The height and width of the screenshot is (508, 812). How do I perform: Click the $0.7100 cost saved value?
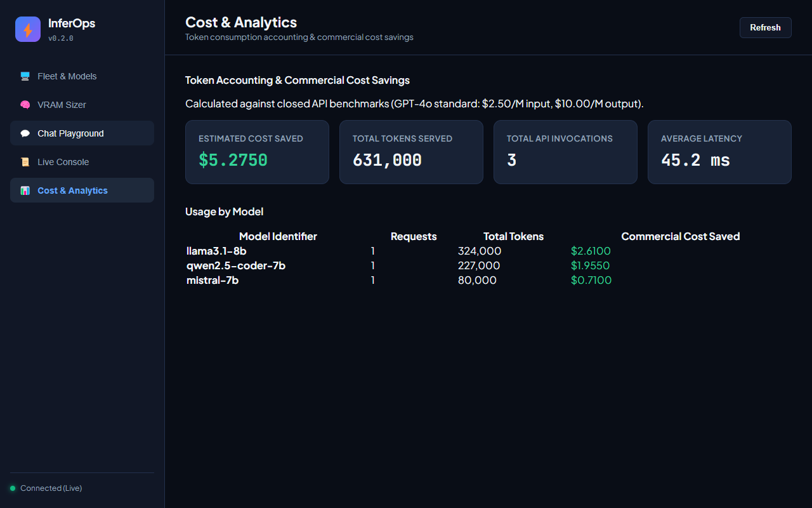591,280
